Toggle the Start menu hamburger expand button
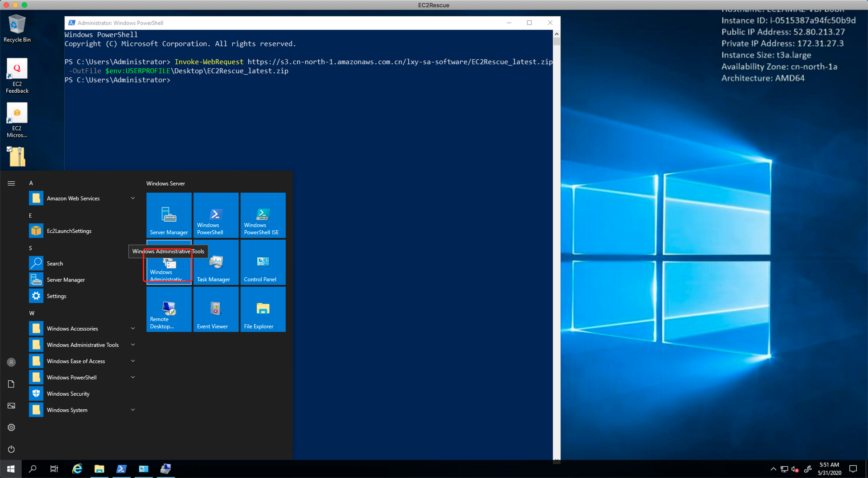 click(11, 183)
